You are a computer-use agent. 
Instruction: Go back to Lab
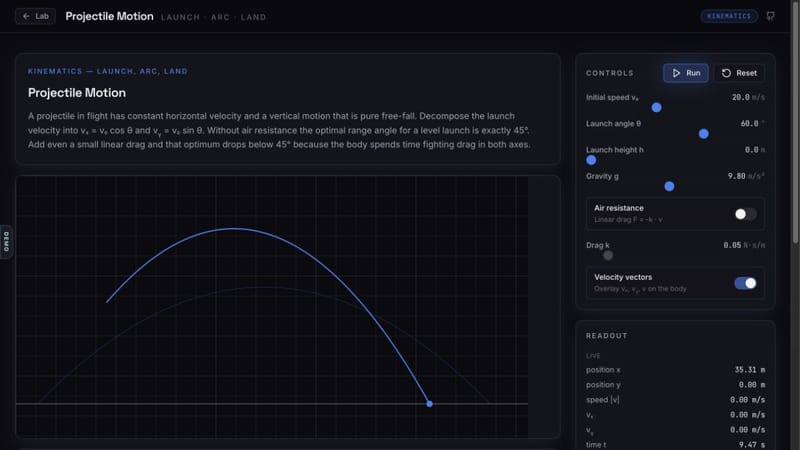35,16
